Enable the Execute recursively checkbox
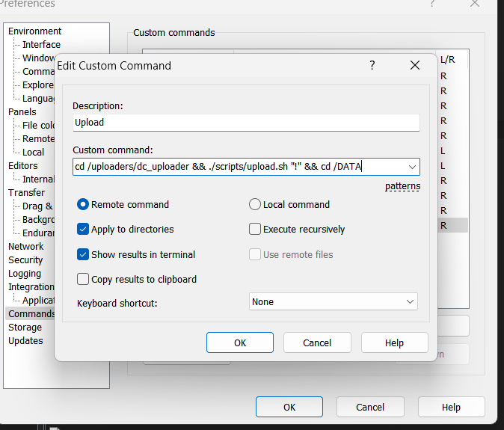This screenshot has height=430, width=504. pyautogui.click(x=255, y=230)
